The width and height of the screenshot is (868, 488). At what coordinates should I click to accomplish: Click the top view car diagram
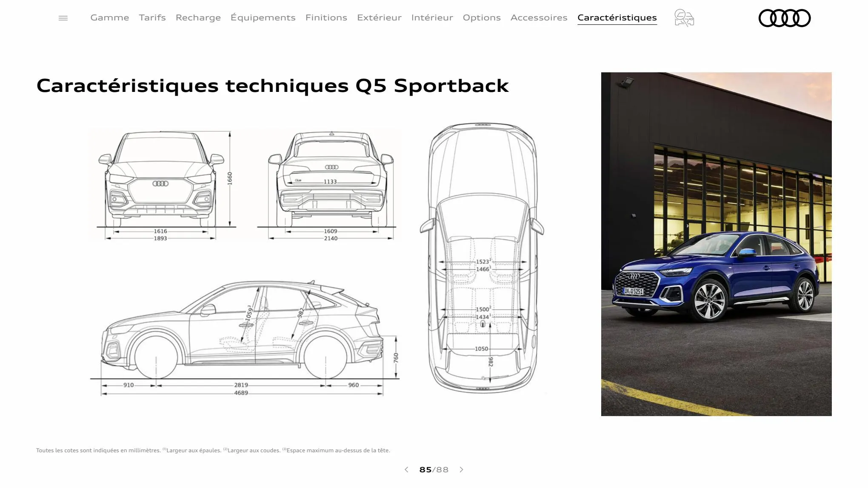click(x=482, y=257)
